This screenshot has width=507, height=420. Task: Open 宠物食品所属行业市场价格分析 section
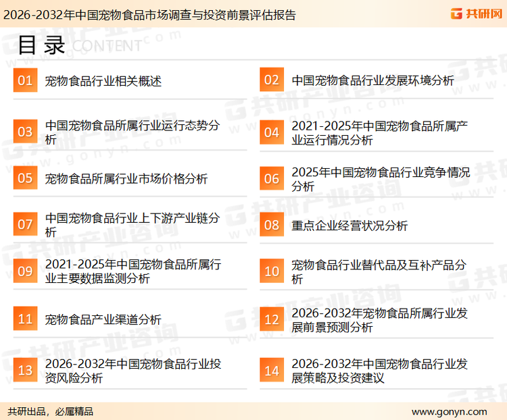(x=126, y=179)
